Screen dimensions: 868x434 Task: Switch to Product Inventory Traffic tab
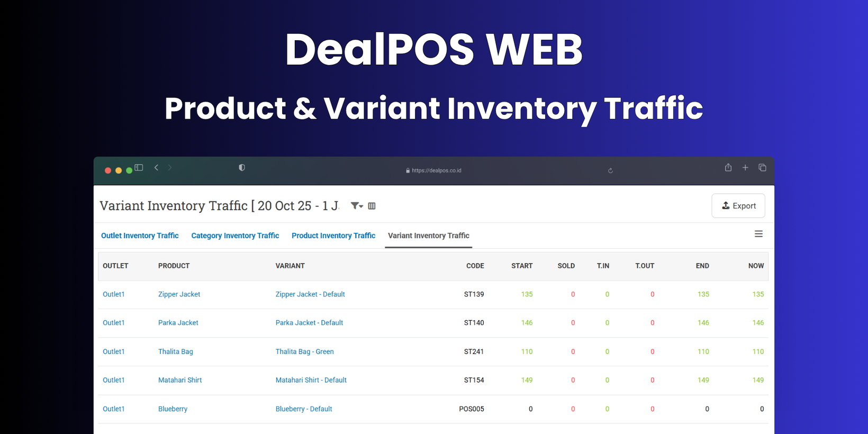point(333,236)
